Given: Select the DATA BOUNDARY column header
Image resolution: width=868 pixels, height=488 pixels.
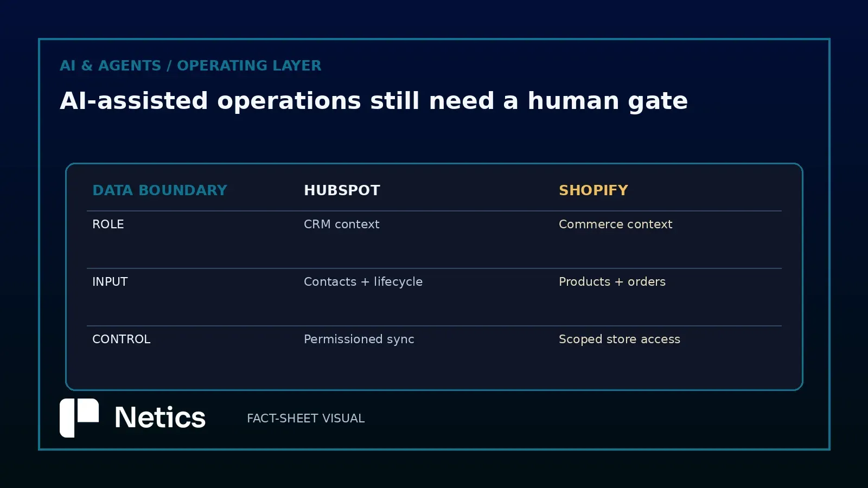Looking at the screenshot, I should point(159,190).
